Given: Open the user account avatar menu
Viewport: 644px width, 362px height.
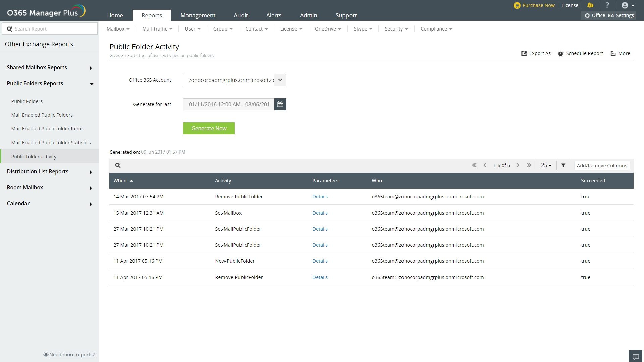Looking at the screenshot, I should [627, 5].
